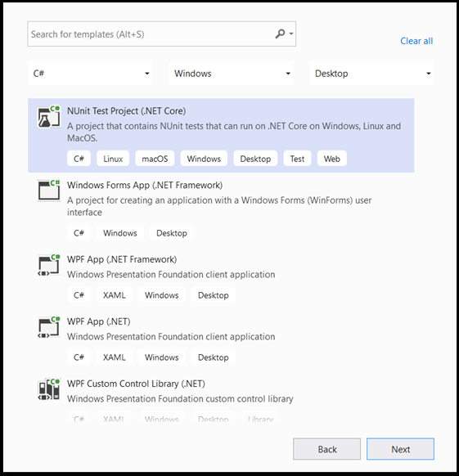Click the Windows Forms App template icon
The height and width of the screenshot is (476, 459).
pyautogui.click(x=48, y=191)
